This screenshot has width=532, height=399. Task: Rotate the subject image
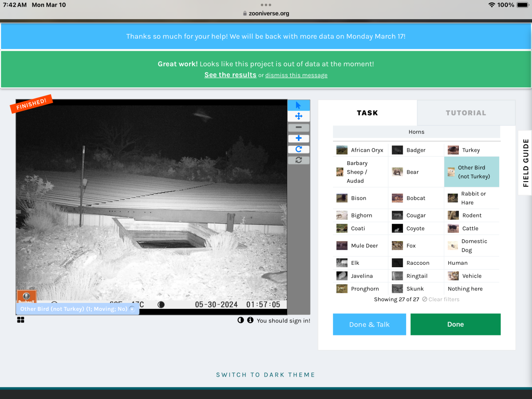click(x=298, y=149)
